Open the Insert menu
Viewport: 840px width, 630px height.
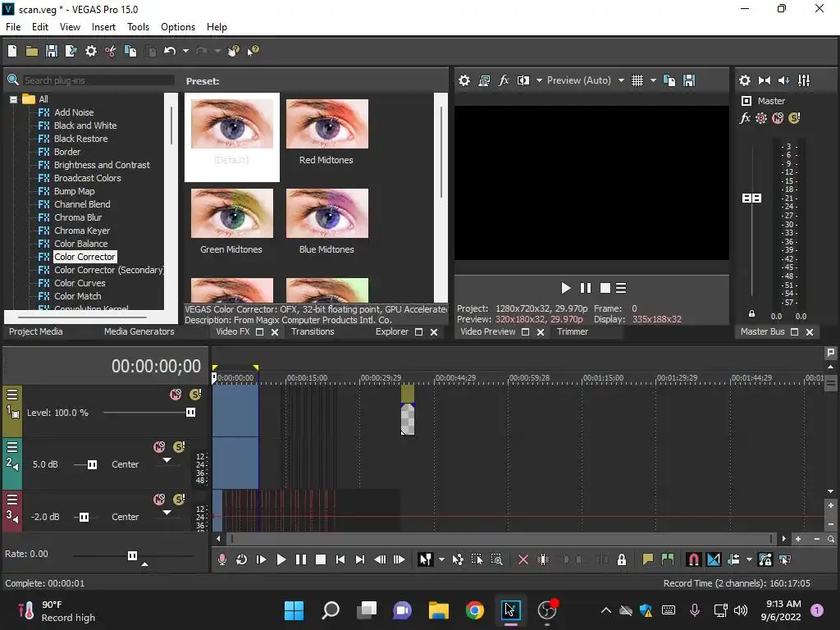point(103,27)
